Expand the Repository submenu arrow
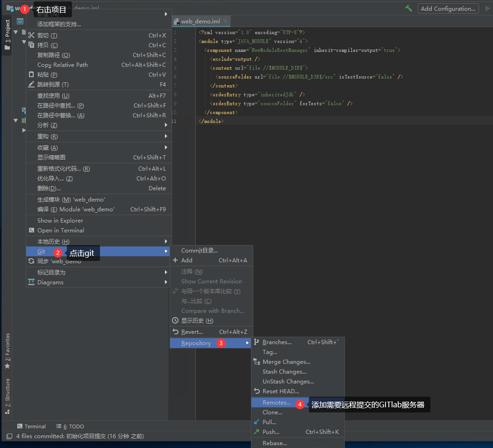This screenshot has height=448, width=493. [x=248, y=343]
